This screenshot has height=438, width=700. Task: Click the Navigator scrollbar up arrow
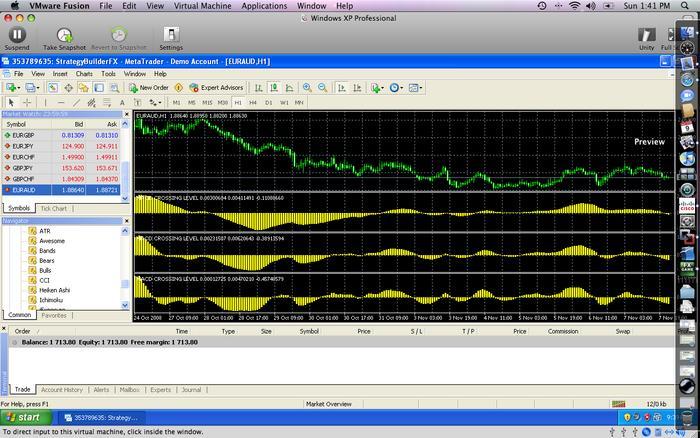(x=125, y=231)
